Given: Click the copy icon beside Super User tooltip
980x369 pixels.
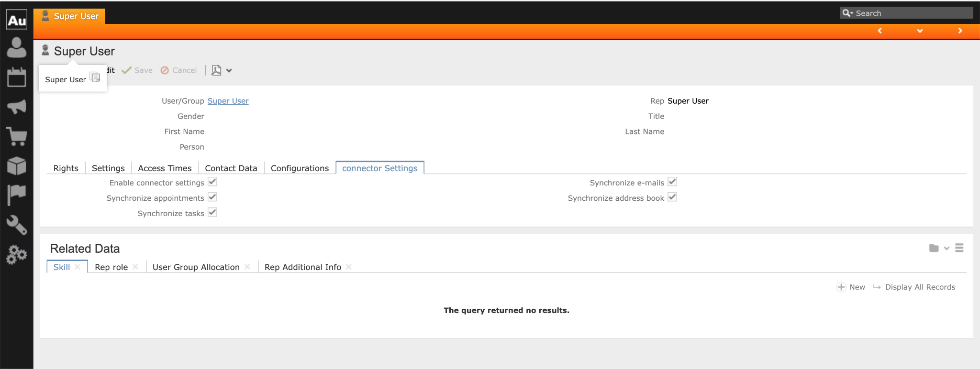Looking at the screenshot, I should pos(95,77).
